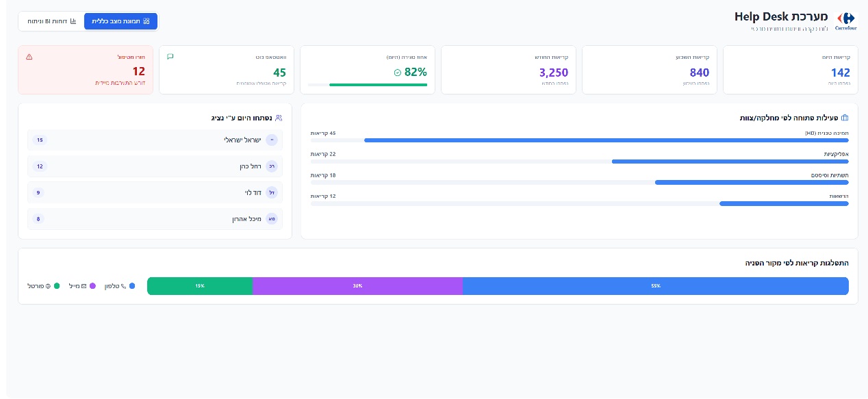This screenshot has width=868, height=399.
Task: Click the green 15% segment in distribution bar
Action: point(200,286)
